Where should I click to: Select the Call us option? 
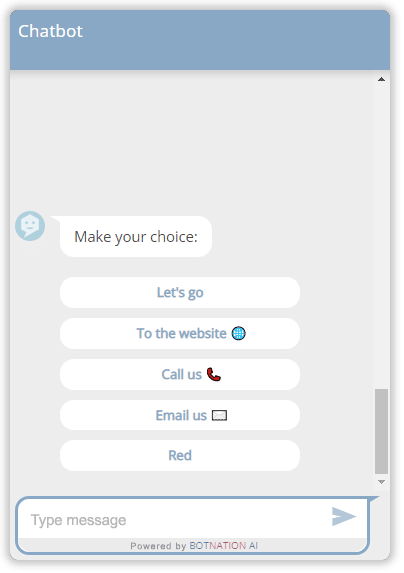tap(180, 374)
